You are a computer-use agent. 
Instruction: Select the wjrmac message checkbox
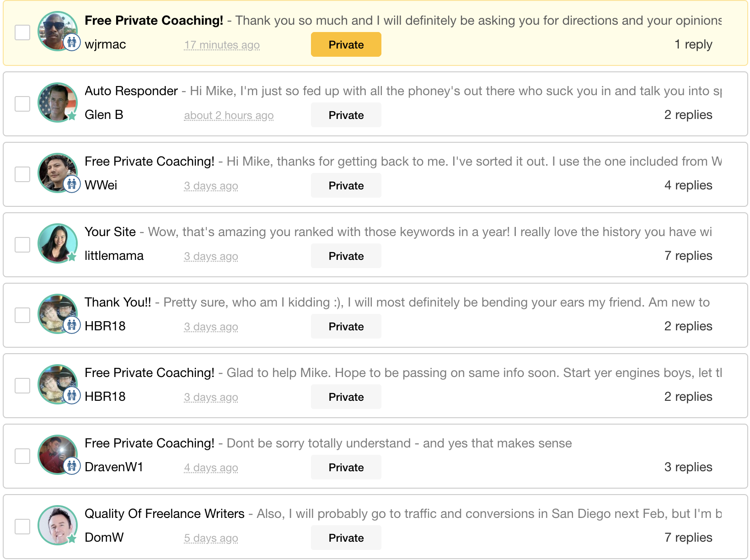[22, 32]
